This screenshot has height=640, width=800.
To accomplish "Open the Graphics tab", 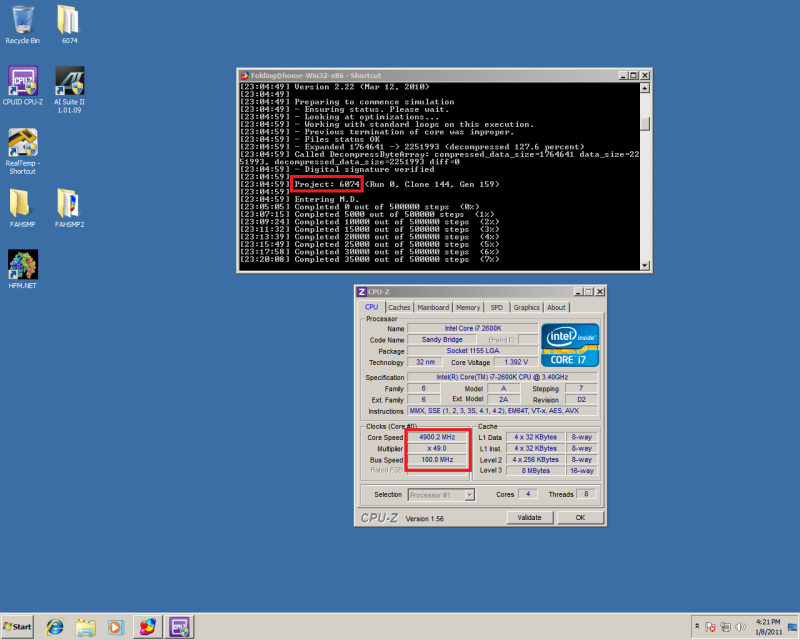I will [x=527, y=307].
